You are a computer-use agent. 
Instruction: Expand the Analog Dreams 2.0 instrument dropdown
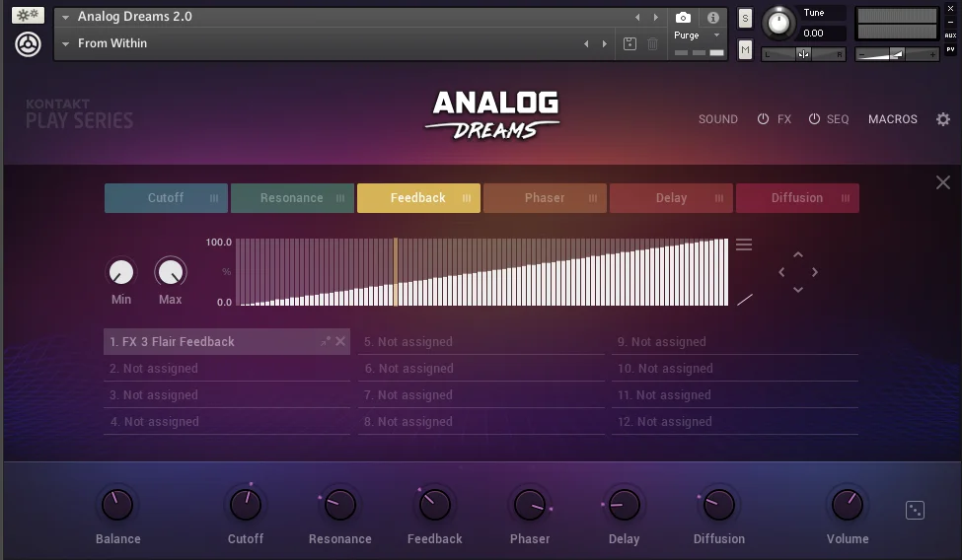point(66,17)
